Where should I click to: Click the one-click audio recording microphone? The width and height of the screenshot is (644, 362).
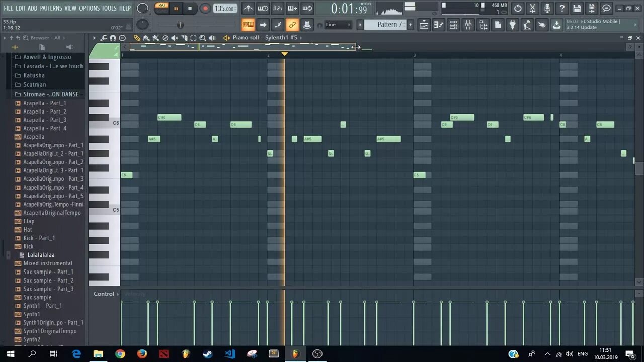547,8
